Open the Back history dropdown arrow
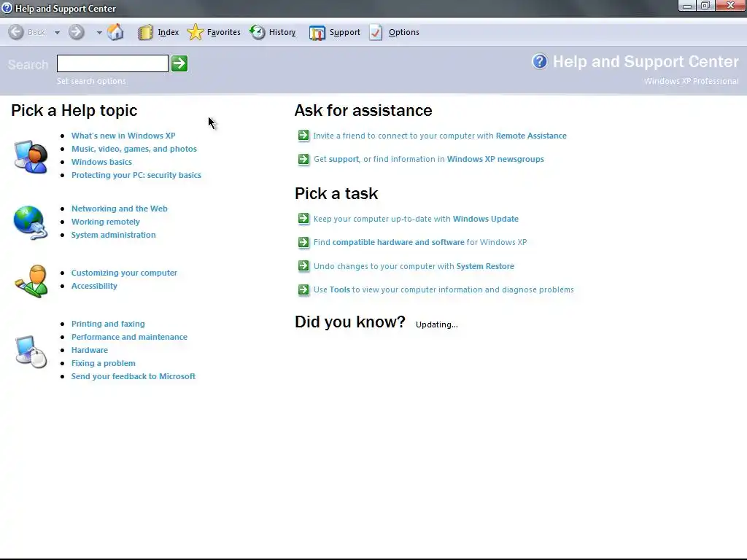The height and width of the screenshot is (560, 747). coord(57,32)
